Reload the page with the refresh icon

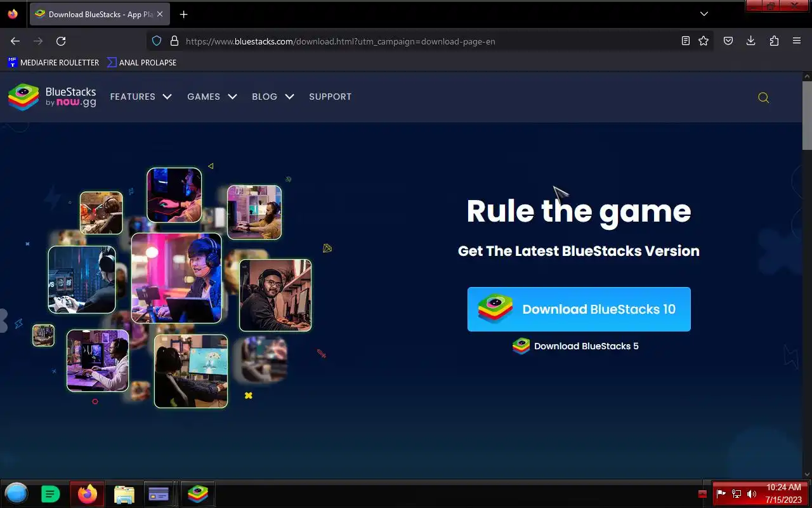pos(61,41)
